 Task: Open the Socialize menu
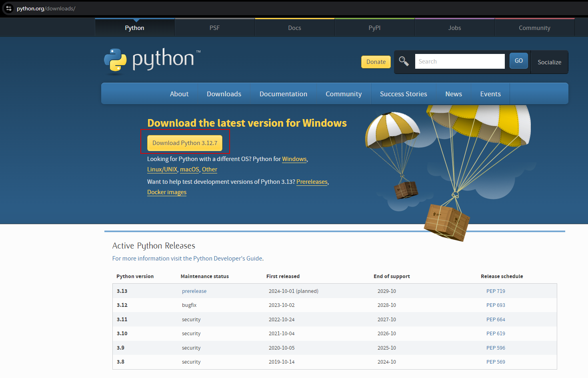pos(549,62)
